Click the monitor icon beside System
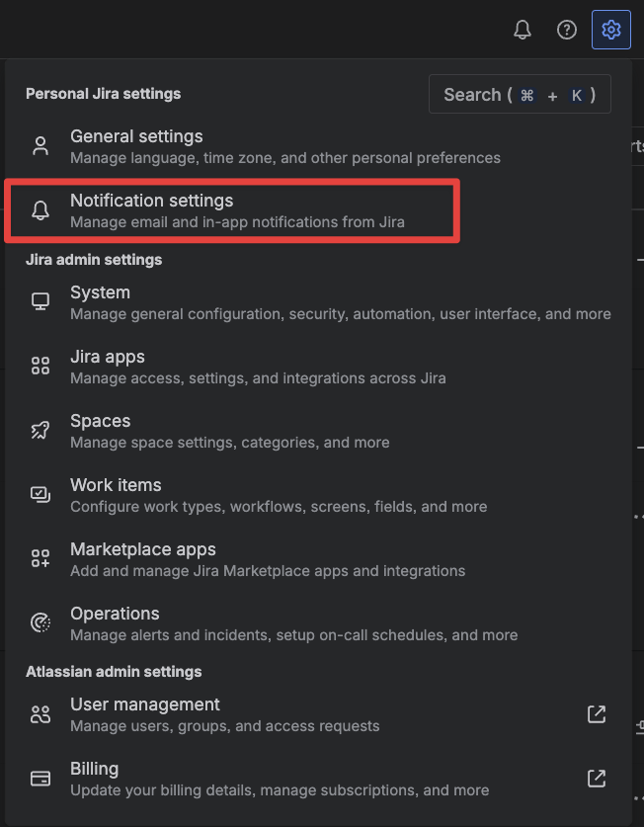This screenshot has height=827, width=644. coord(40,302)
